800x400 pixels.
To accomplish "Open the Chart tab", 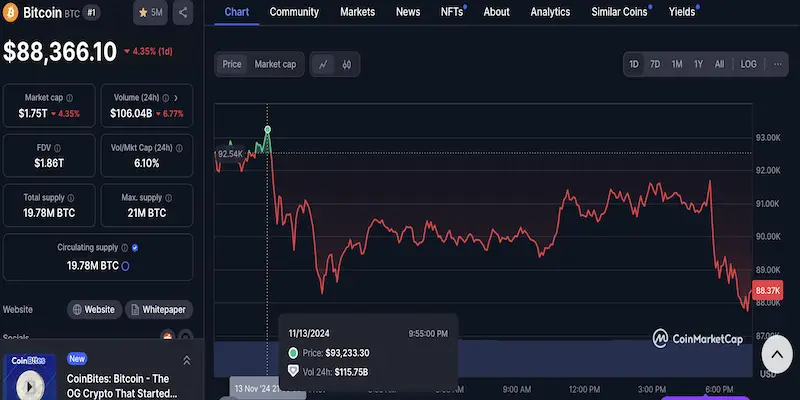I will pyautogui.click(x=237, y=12).
